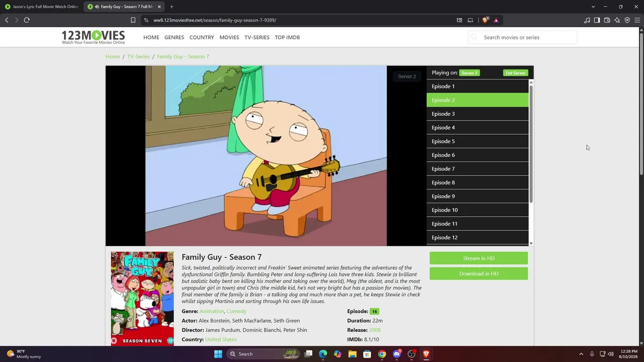Click the TV-Series breadcrumb link
644x362 pixels.
(x=138, y=56)
